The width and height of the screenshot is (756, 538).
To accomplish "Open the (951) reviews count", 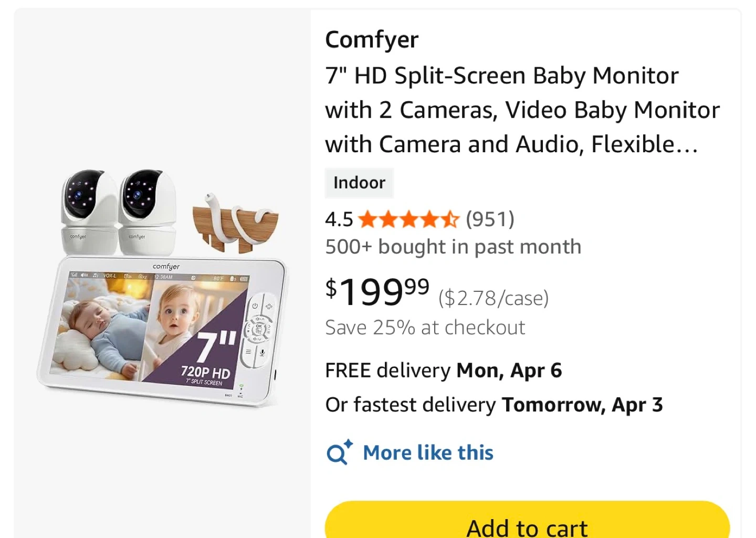I will (490, 219).
